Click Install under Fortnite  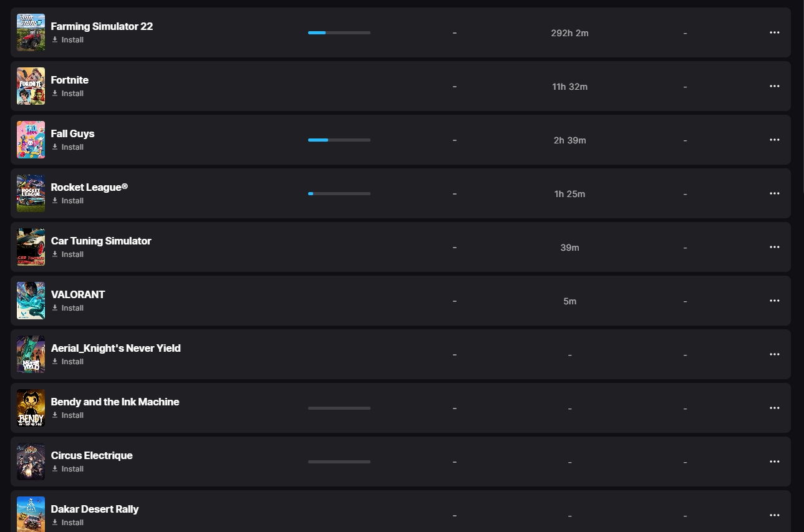pyautogui.click(x=67, y=94)
